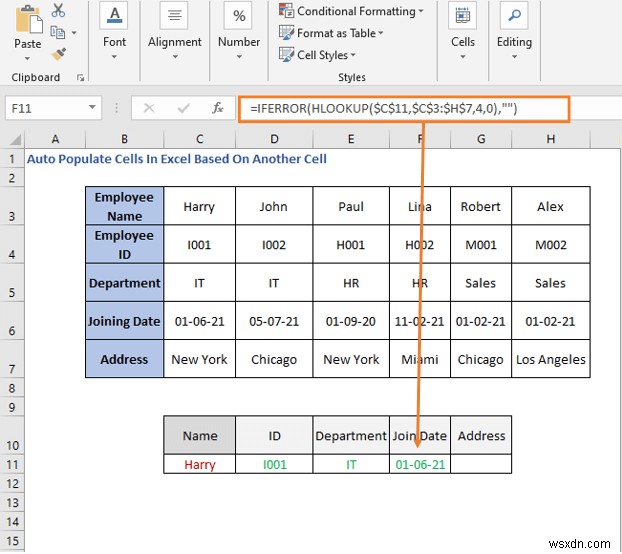Select column A header
The height and width of the screenshot is (554, 622).
point(55,139)
